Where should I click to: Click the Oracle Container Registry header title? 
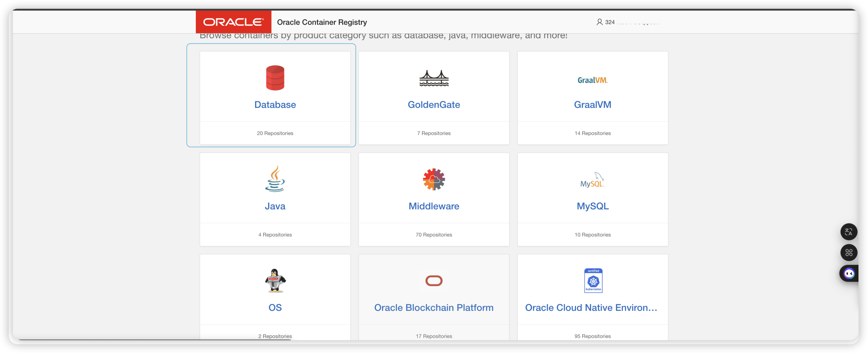tap(321, 22)
